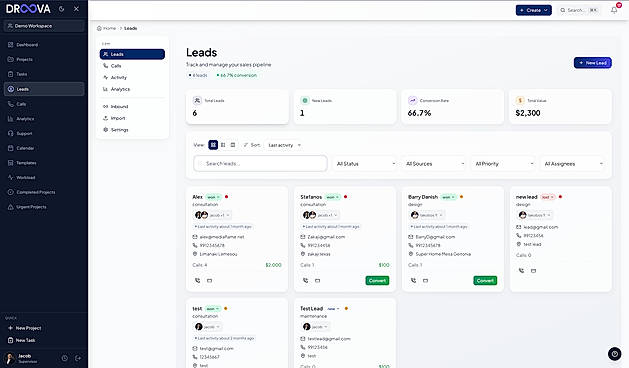Click alex@mediaflame.net email on Alex card
The width and height of the screenshot is (629, 368).
pos(222,237)
